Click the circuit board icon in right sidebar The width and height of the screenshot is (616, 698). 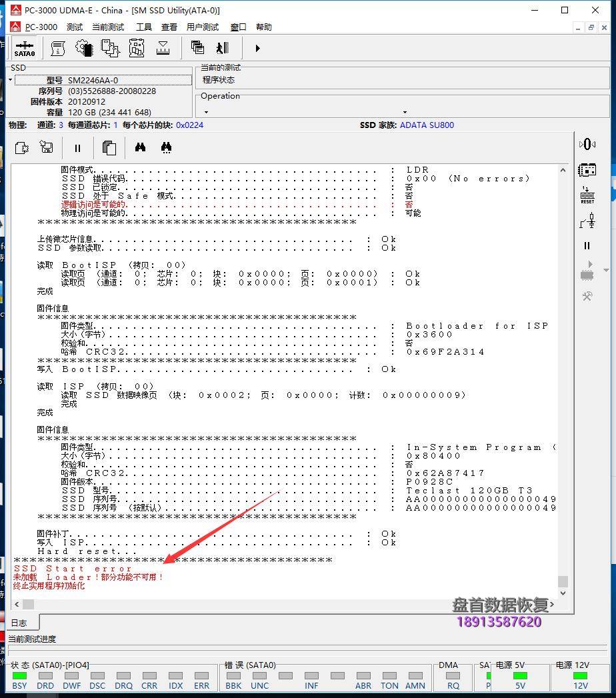[x=587, y=169]
